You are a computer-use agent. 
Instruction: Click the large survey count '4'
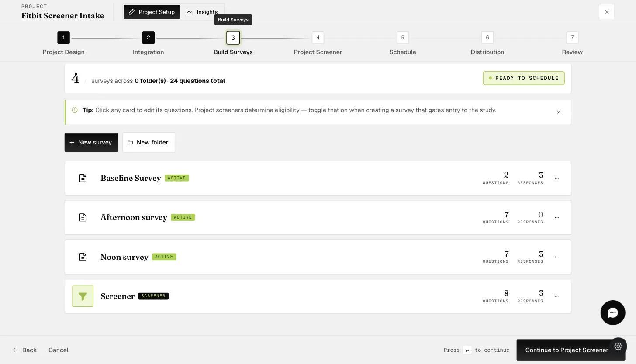(x=76, y=79)
